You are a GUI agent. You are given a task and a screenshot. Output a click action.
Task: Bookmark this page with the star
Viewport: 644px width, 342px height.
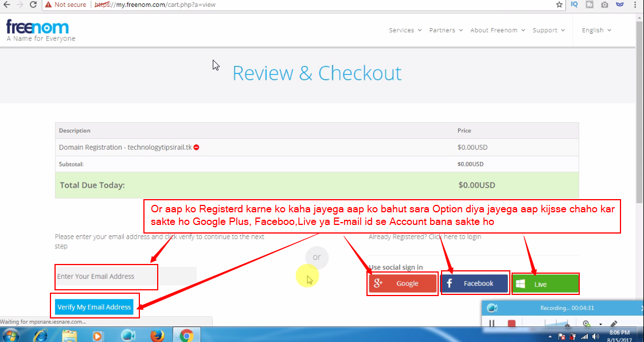pyautogui.click(x=559, y=5)
